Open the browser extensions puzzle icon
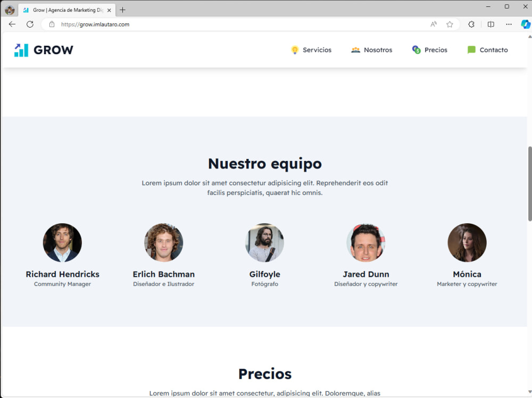 [471, 24]
